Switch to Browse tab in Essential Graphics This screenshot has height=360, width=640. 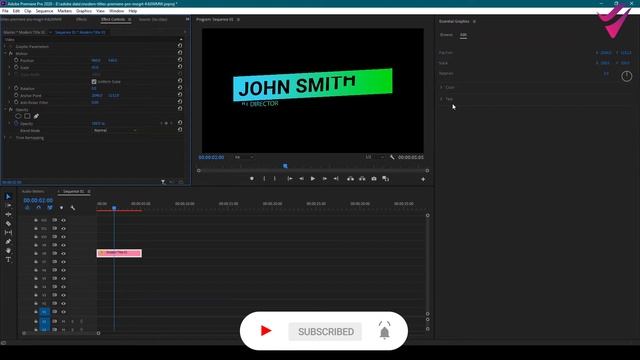click(446, 35)
